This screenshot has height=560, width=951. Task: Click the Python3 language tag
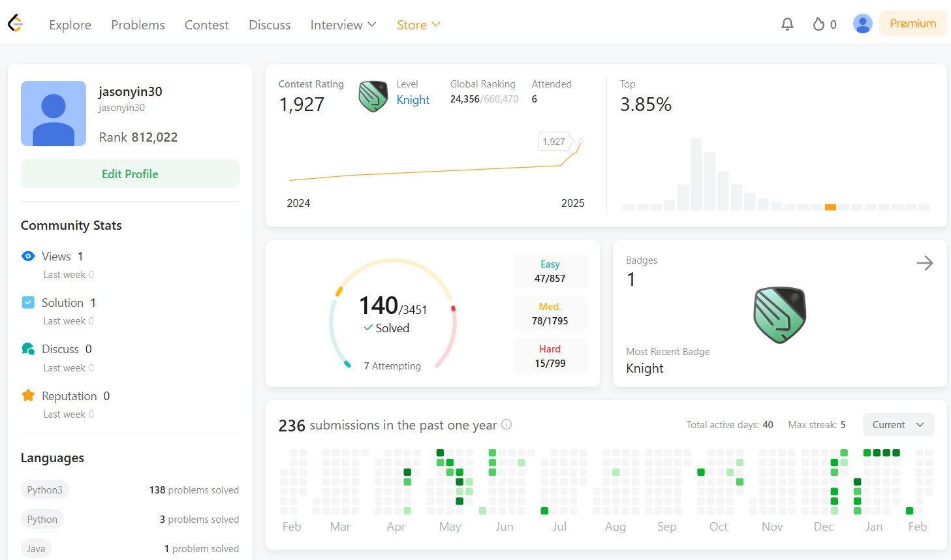(45, 490)
